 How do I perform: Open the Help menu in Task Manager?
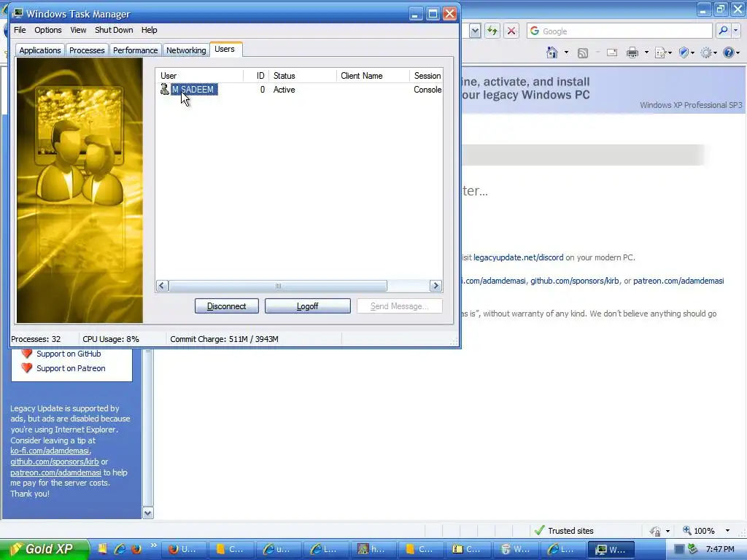(x=149, y=30)
